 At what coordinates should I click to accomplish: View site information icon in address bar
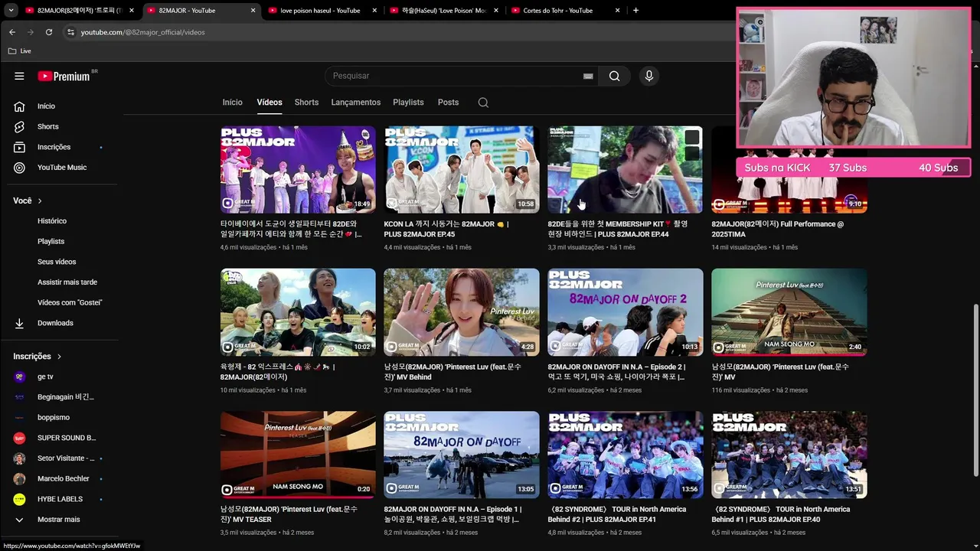coord(70,32)
